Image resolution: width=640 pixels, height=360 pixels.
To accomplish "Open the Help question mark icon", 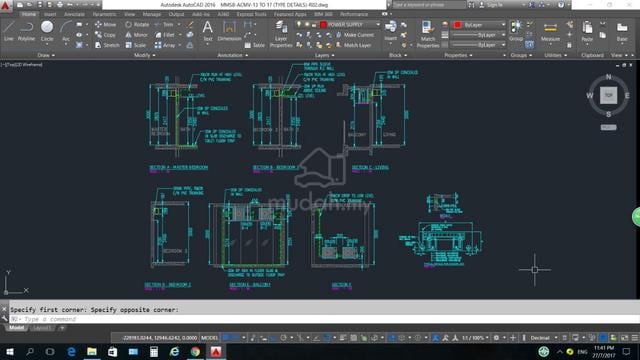I will [x=561, y=5].
